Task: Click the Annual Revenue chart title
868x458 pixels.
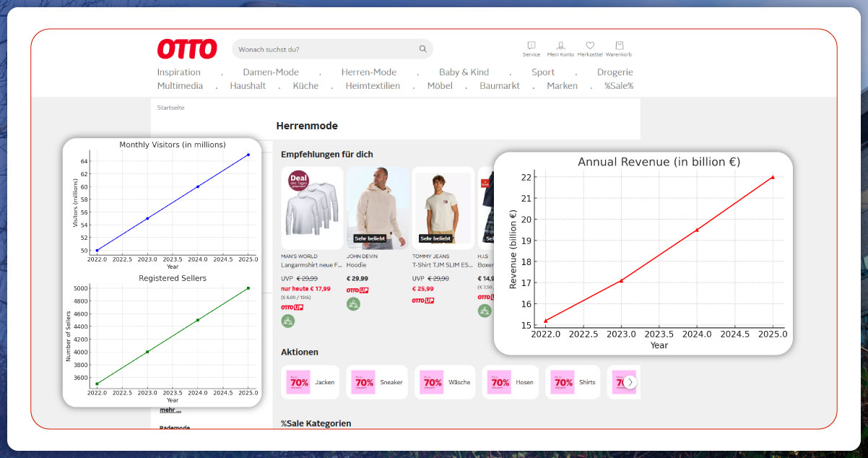Action: pyautogui.click(x=659, y=162)
